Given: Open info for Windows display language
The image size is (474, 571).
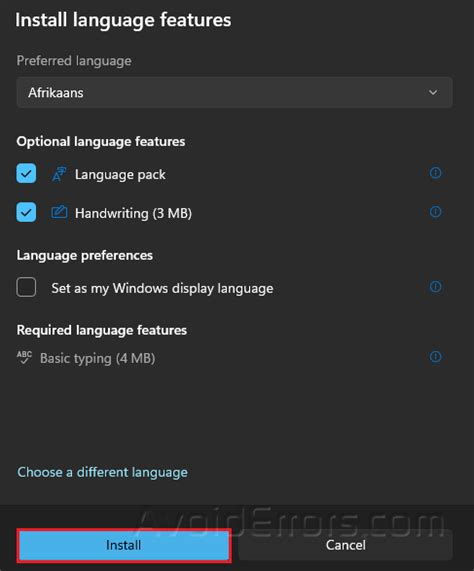Looking at the screenshot, I should tap(435, 287).
